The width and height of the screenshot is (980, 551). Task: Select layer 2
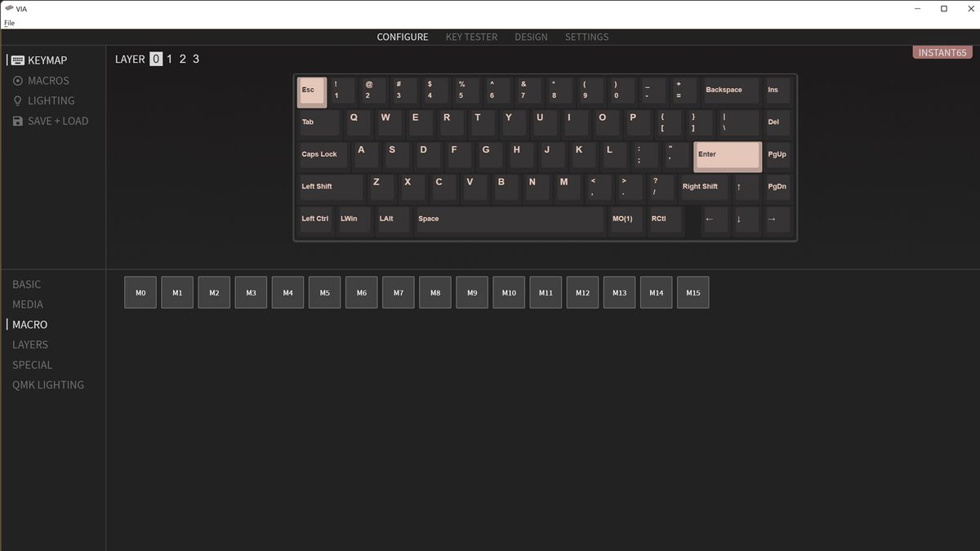[x=183, y=59]
